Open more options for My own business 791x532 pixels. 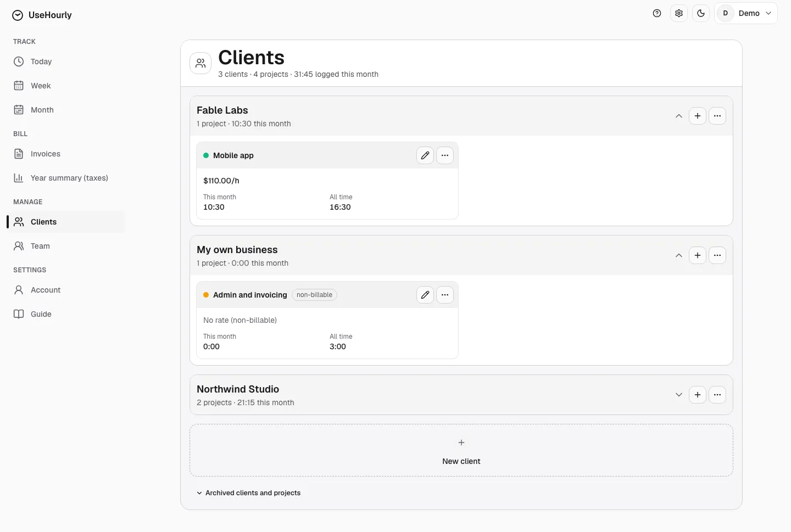point(717,255)
